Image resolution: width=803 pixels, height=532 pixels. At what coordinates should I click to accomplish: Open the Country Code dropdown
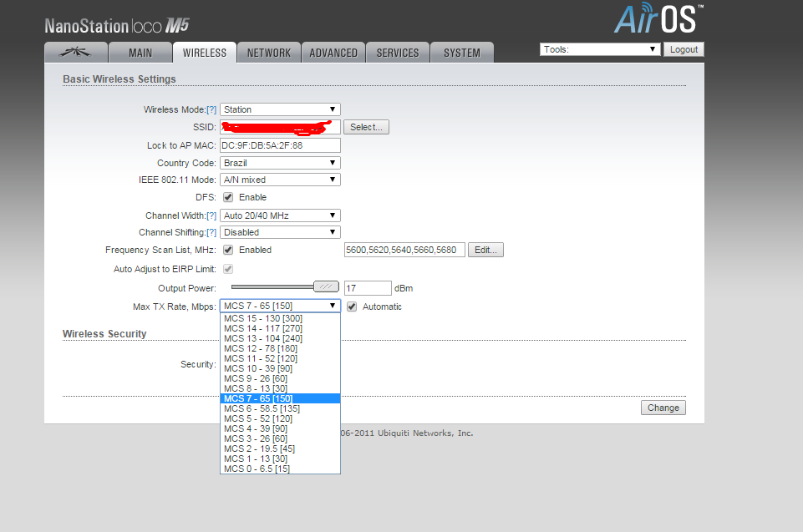(280, 163)
